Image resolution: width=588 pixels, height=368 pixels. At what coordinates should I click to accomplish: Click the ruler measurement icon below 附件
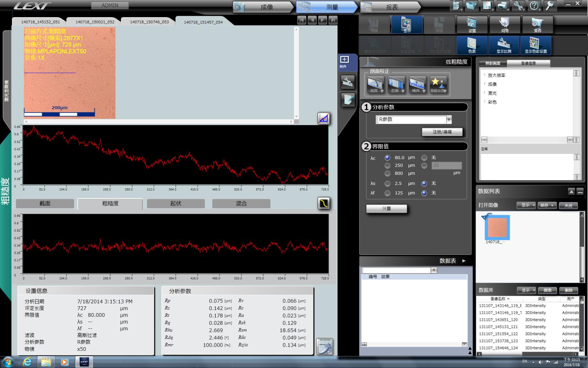[348, 82]
